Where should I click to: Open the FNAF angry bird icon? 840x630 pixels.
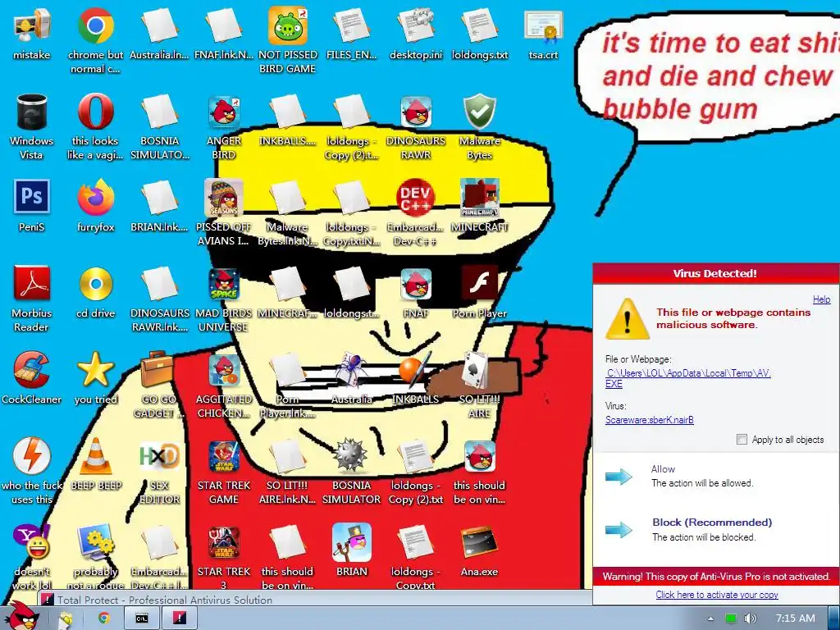coord(416,285)
